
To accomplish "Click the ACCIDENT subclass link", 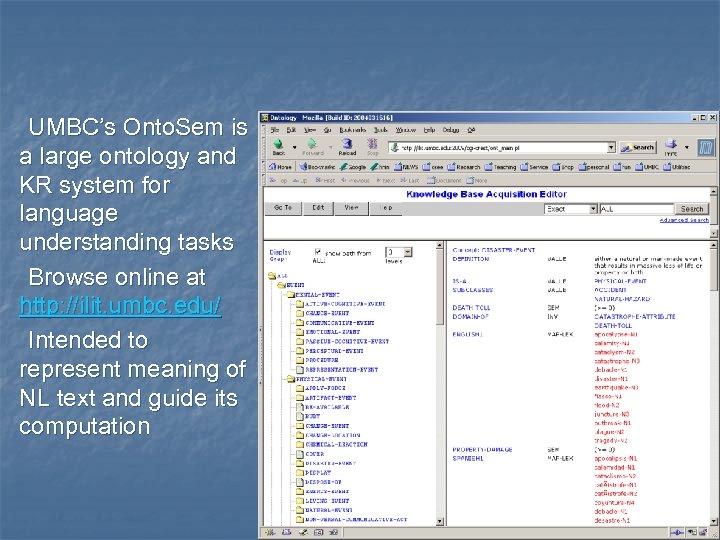I will tap(610, 290).
